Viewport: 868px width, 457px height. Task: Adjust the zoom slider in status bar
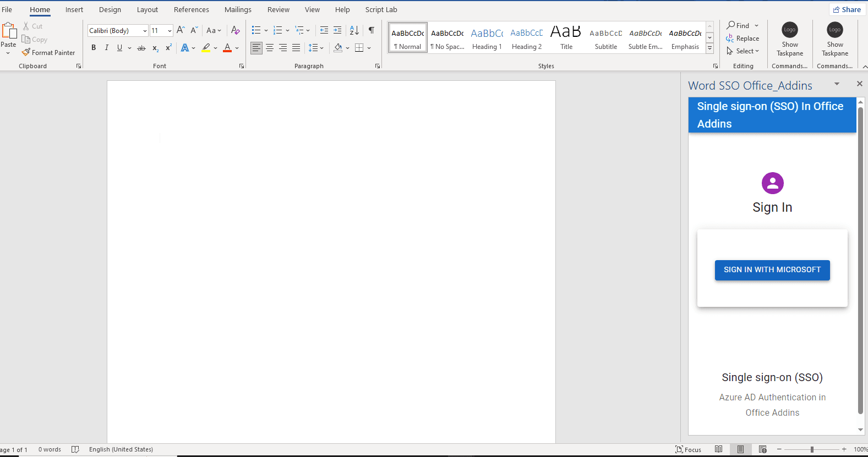[812, 449]
